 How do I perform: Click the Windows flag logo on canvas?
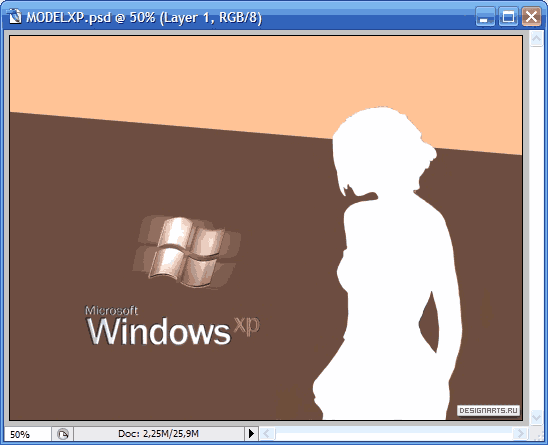pyautogui.click(x=187, y=252)
